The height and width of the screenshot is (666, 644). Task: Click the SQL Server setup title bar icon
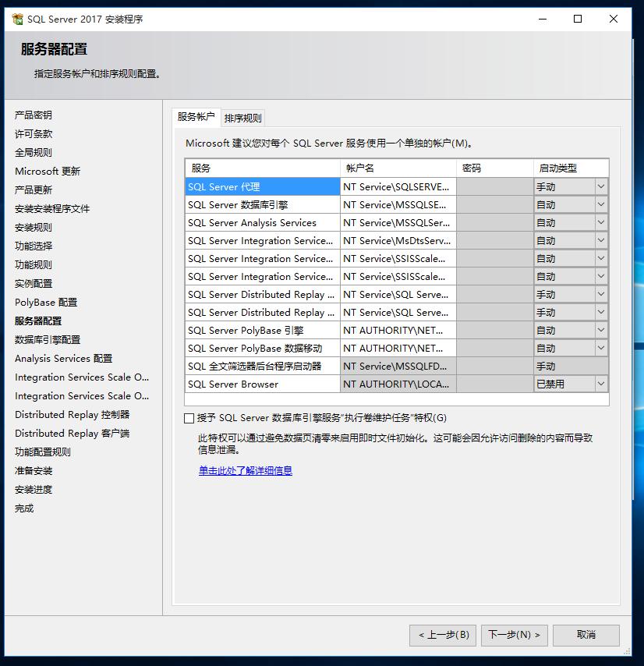tap(17, 19)
